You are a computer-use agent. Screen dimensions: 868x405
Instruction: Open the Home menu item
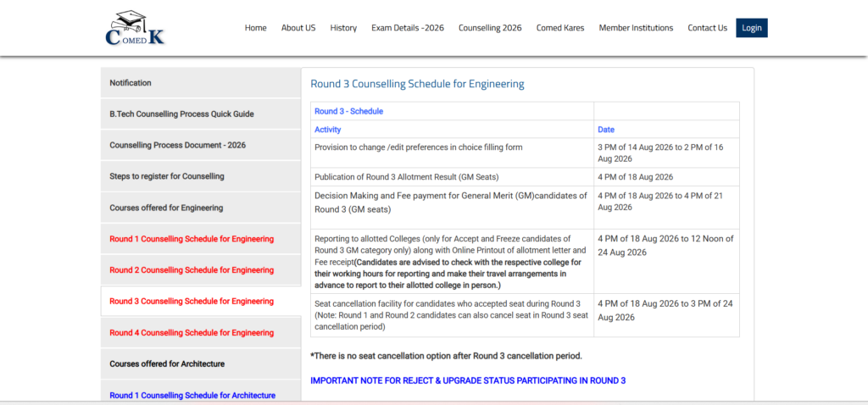tap(256, 28)
